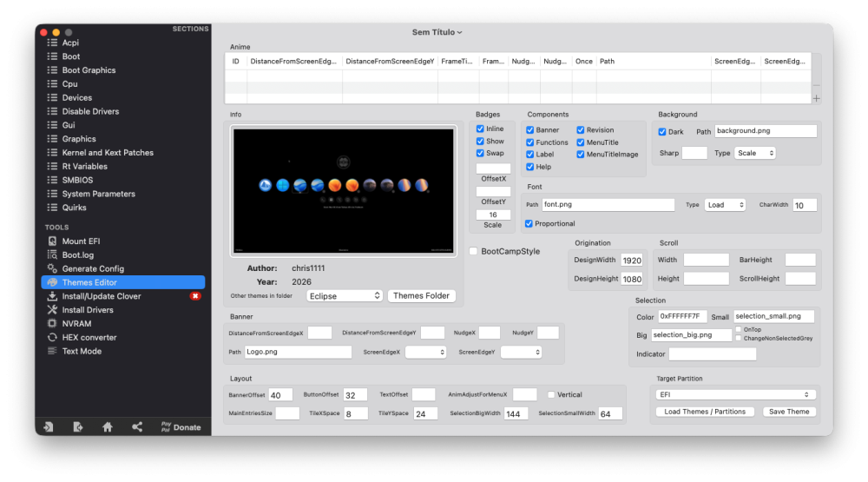
Task: Click the Kernel and Kext Patches list icon
Action: (x=52, y=152)
